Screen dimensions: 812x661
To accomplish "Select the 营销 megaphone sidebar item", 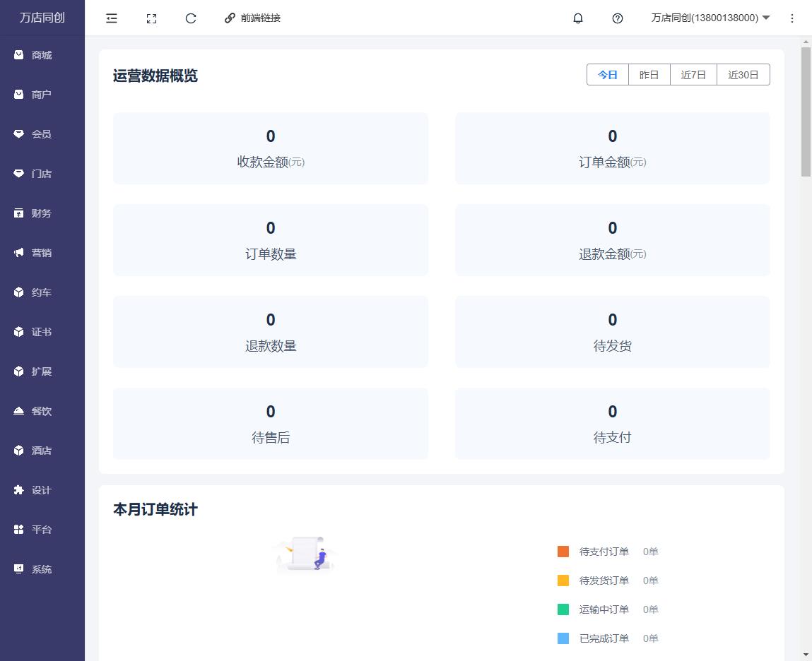I will click(x=42, y=253).
